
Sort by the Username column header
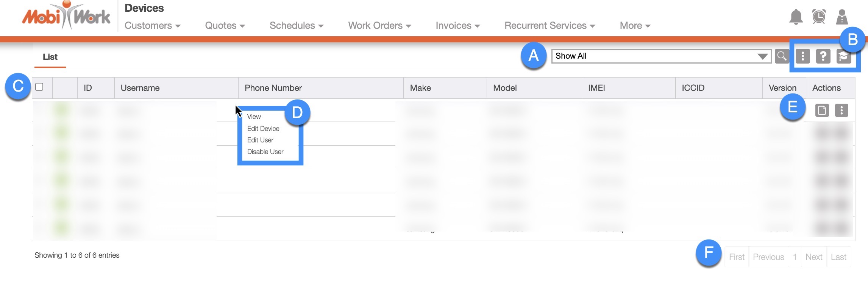pyautogui.click(x=140, y=88)
